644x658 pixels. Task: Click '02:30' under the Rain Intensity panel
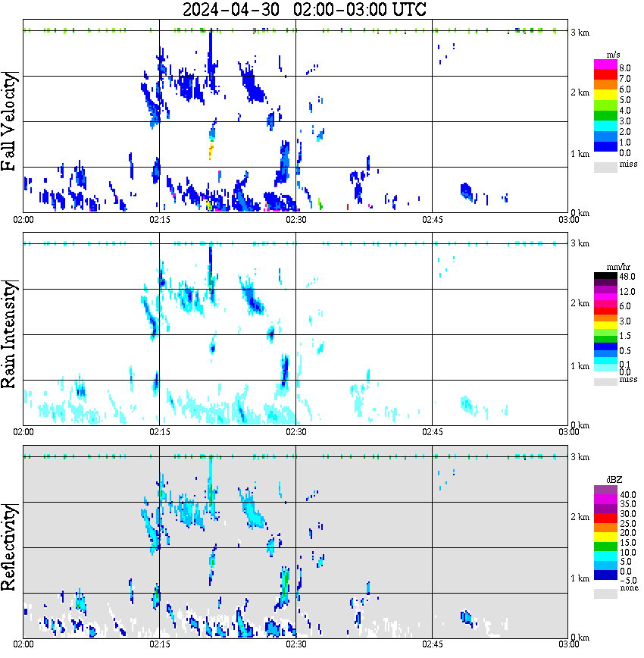click(x=295, y=432)
